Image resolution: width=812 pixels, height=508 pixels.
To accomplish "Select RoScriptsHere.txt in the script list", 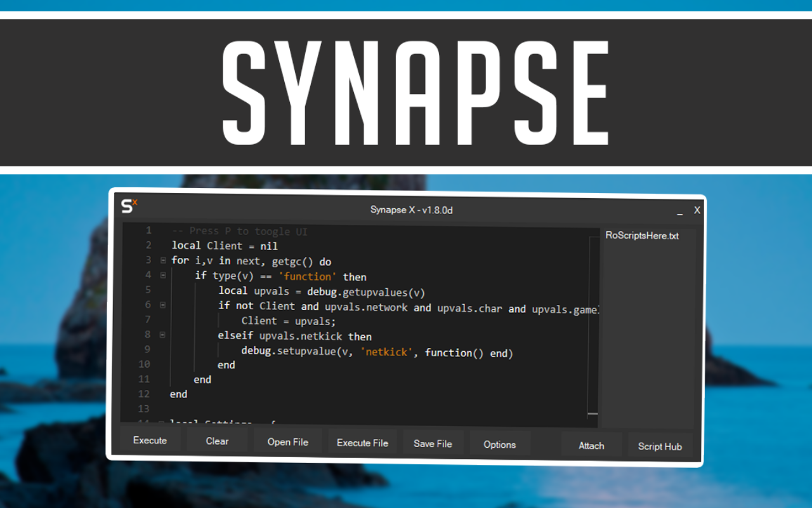I will pos(642,236).
